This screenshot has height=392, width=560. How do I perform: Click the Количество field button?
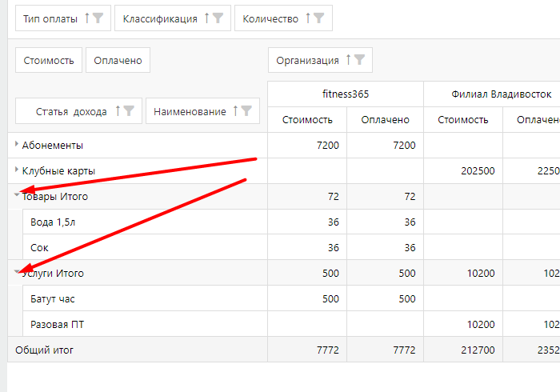(283, 18)
